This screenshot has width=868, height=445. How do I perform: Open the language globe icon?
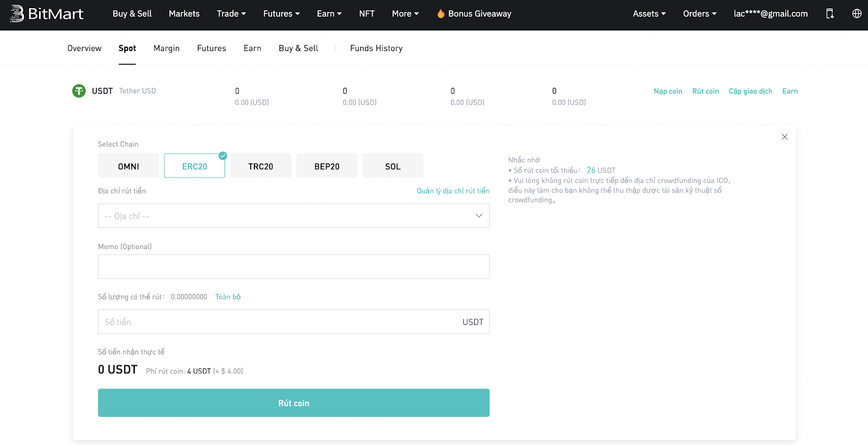857,14
